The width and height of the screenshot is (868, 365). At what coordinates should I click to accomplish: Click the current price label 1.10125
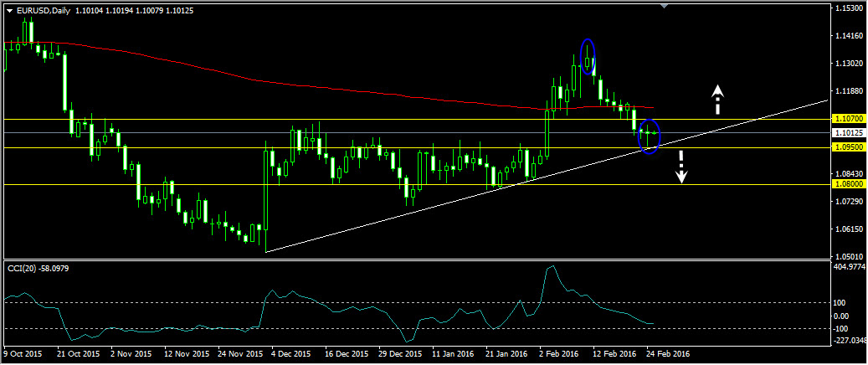848,133
